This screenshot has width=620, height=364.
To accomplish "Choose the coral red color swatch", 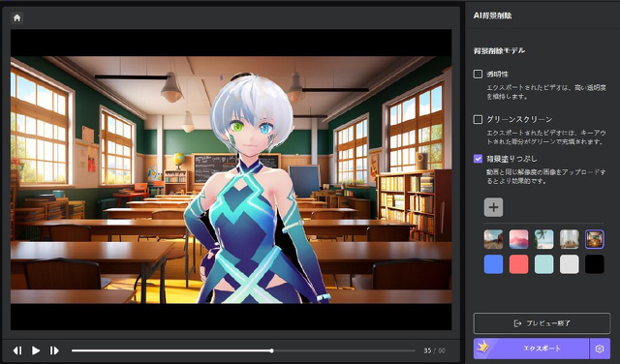I will (519, 264).
